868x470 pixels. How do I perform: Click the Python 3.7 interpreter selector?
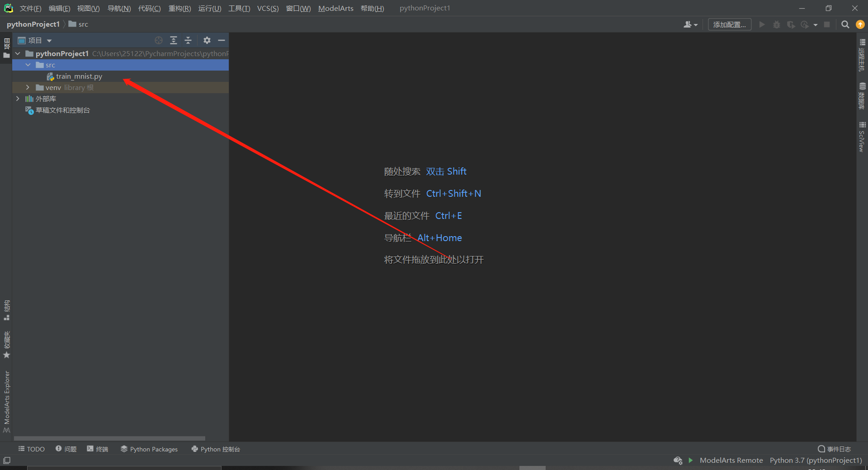[x=816, y=461]
